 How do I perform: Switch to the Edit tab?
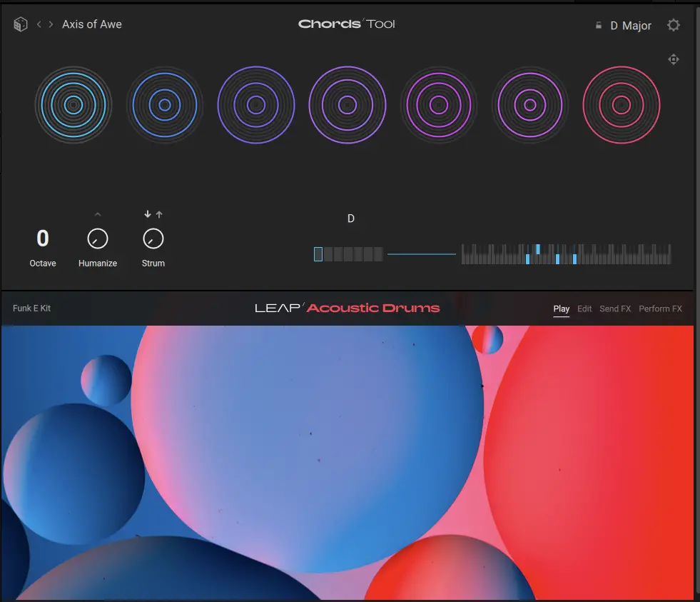coord(584,308)
